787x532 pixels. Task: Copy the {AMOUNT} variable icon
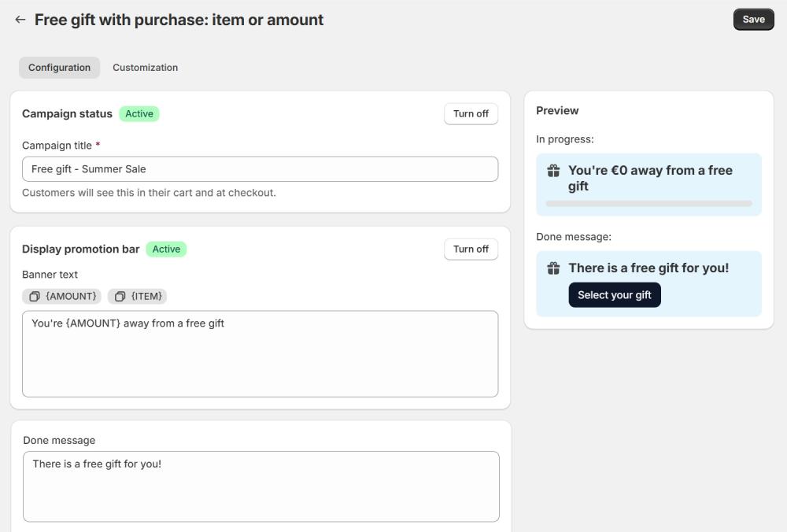click(x=35, y=297)
